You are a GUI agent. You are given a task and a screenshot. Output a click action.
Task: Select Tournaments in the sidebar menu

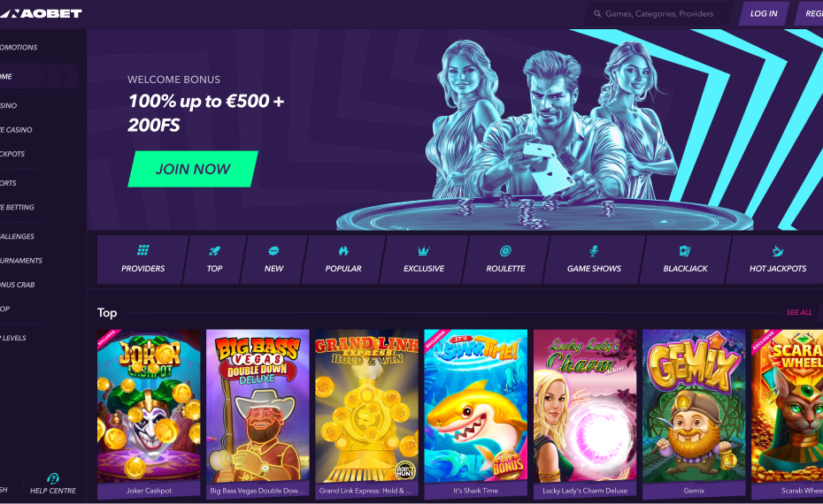23,260
